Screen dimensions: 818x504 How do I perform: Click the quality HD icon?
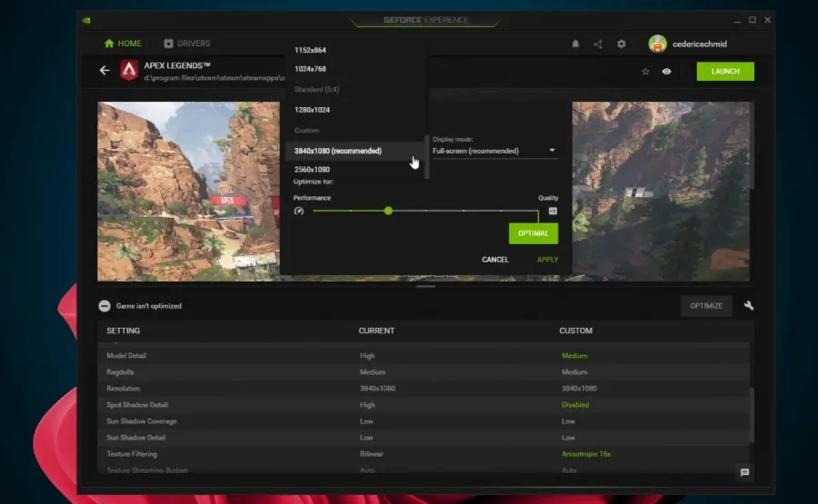(x=553, y=211)
